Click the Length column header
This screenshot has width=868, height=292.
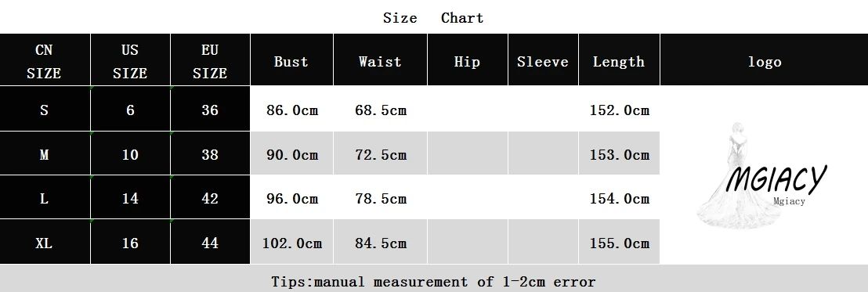[619, 59]
